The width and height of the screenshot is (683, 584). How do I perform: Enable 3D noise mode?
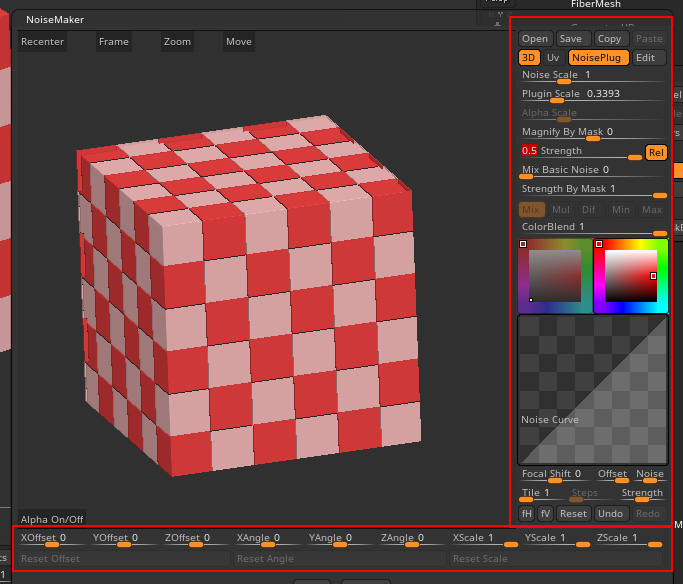(528, 58)
